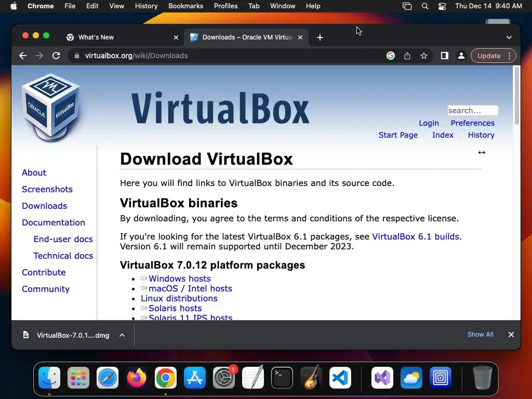Open Screenshots in the sidebar
The height and width of the screenshot is (399, 532).
click(47, 189)
